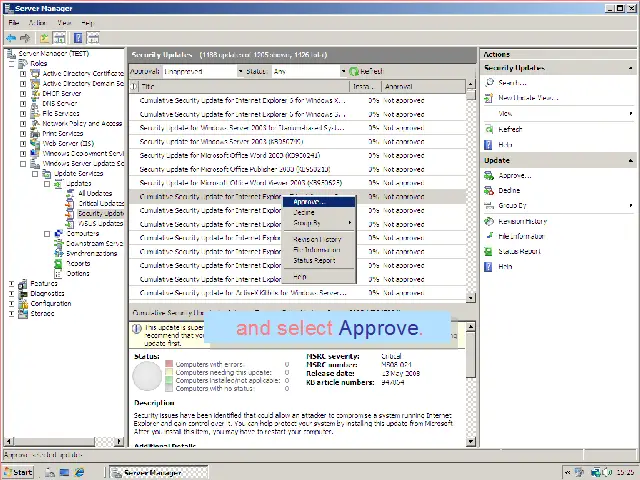Expand the File Services node

(23, 114)
